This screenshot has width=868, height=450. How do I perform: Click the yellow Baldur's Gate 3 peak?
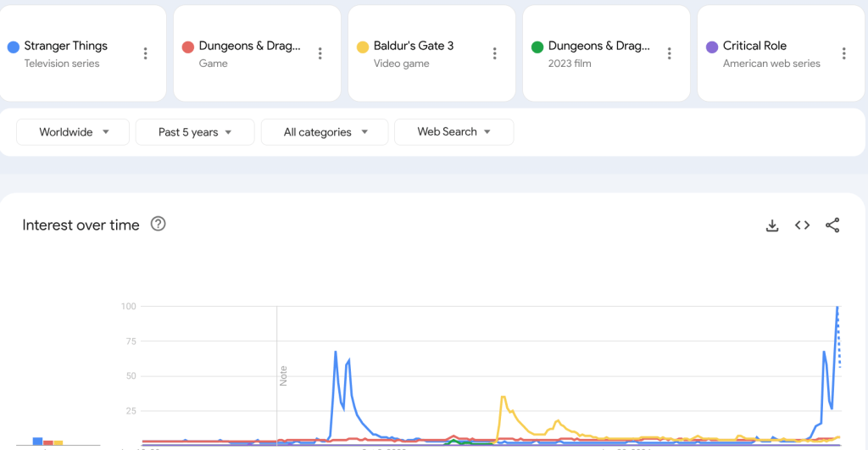[504, 397]
